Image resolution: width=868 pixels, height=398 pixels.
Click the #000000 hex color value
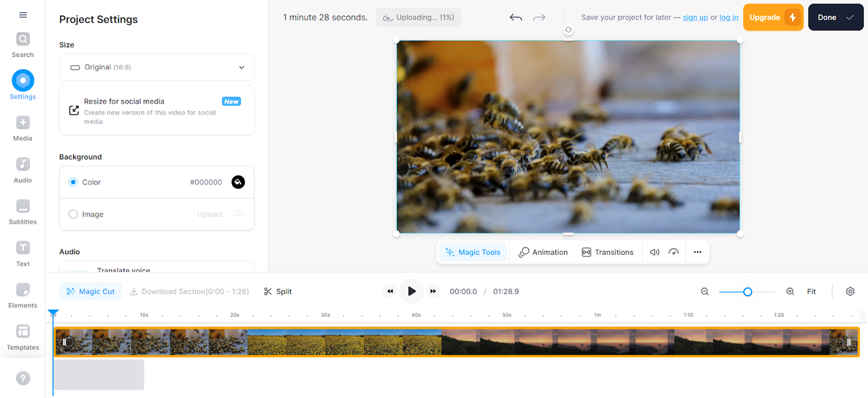pyautogui.click(x=206, y=182)
